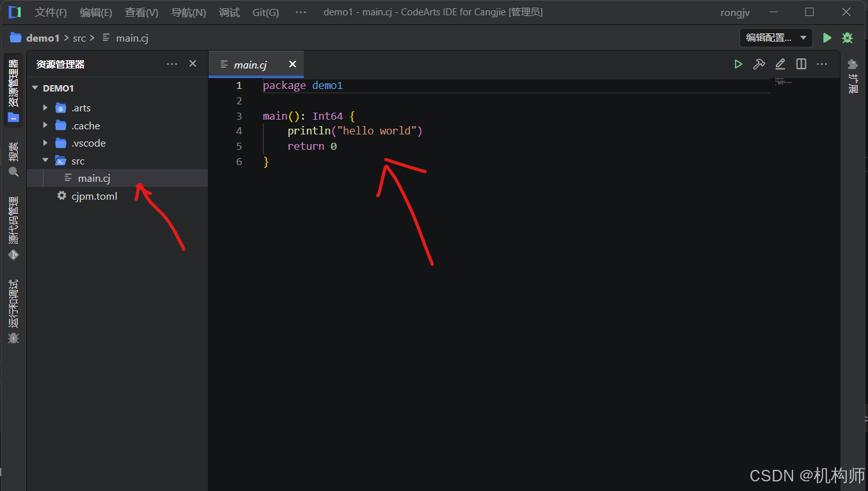Open the 导航(N) menu
Viewport: 868px width, 491px height.
[x=189, y=12]
